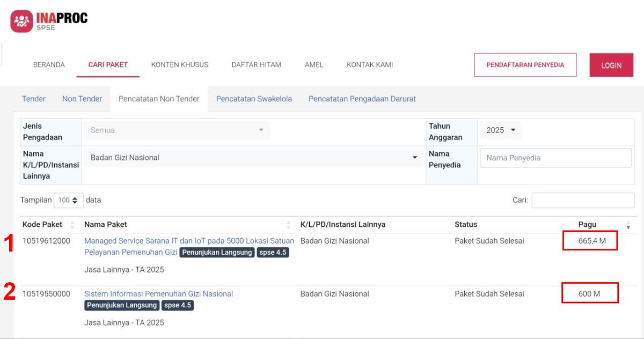Open the Sistem Informasi Pemenuhan Gizi Nasional link
Screen dimensions: 644x339
tap(158, 293)
